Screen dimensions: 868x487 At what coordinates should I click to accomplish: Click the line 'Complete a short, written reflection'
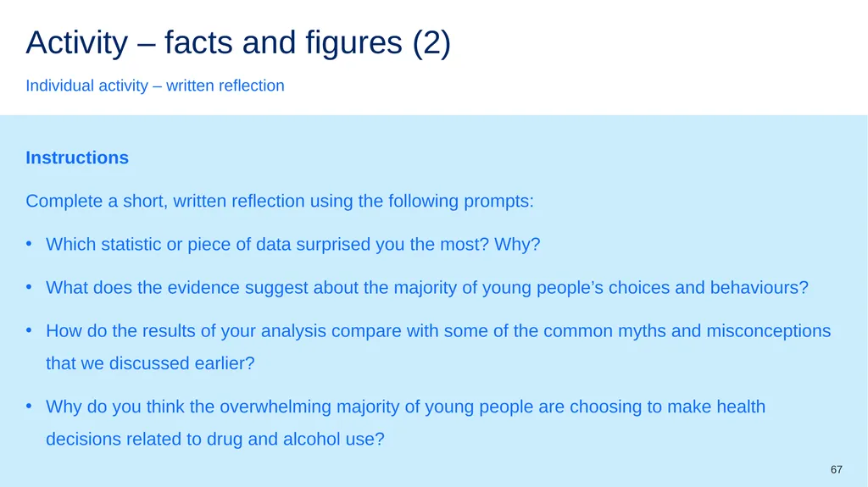pyautogui.click(x=280, y=201)
